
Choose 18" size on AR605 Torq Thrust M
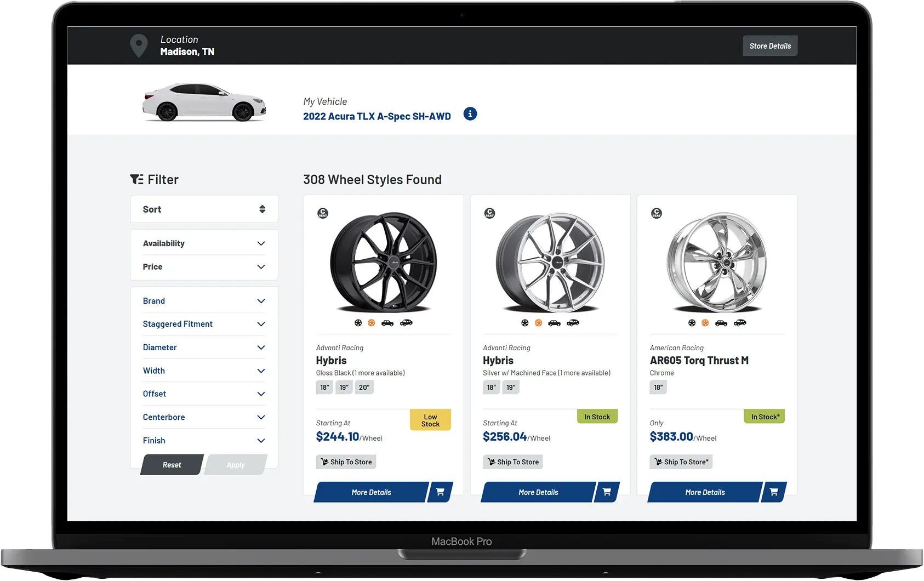coord(658,388)
